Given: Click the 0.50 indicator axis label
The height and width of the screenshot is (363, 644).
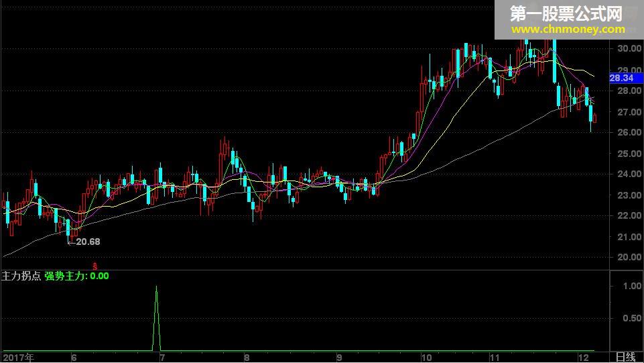Looking at the screenshot, I should tap(632, 318).
